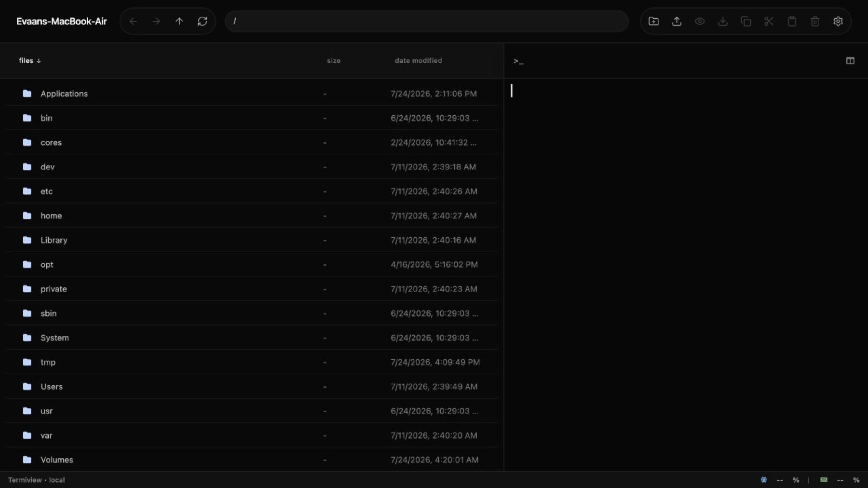
Task: Go forward with the right arrow
Action: pos(156,21)
